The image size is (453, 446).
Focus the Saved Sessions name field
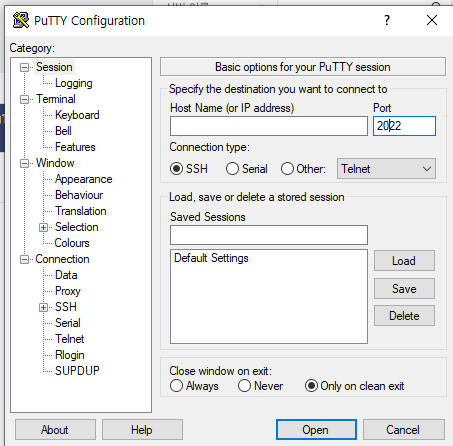[x=269, y=235]
